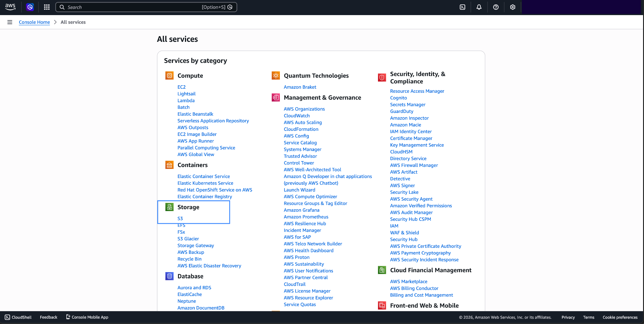
Task: Open Secrets Manager link
Action: pyautogui.click(x=408, y=104)
